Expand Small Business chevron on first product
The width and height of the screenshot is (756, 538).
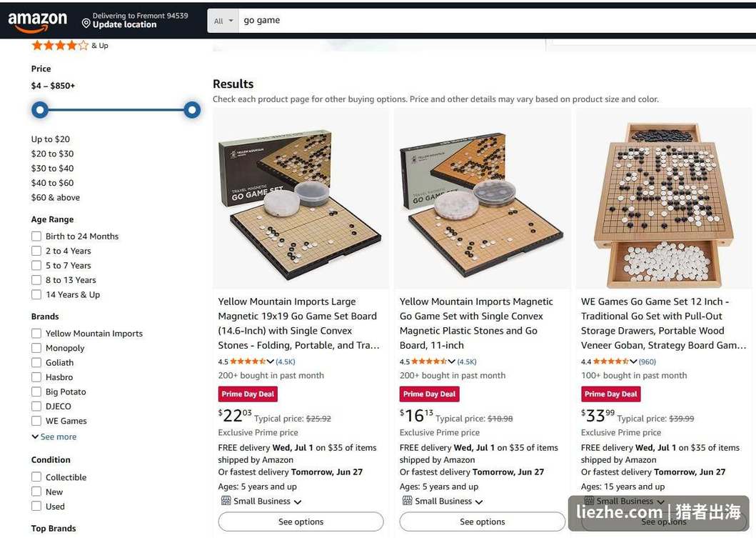tap(298, 502)
